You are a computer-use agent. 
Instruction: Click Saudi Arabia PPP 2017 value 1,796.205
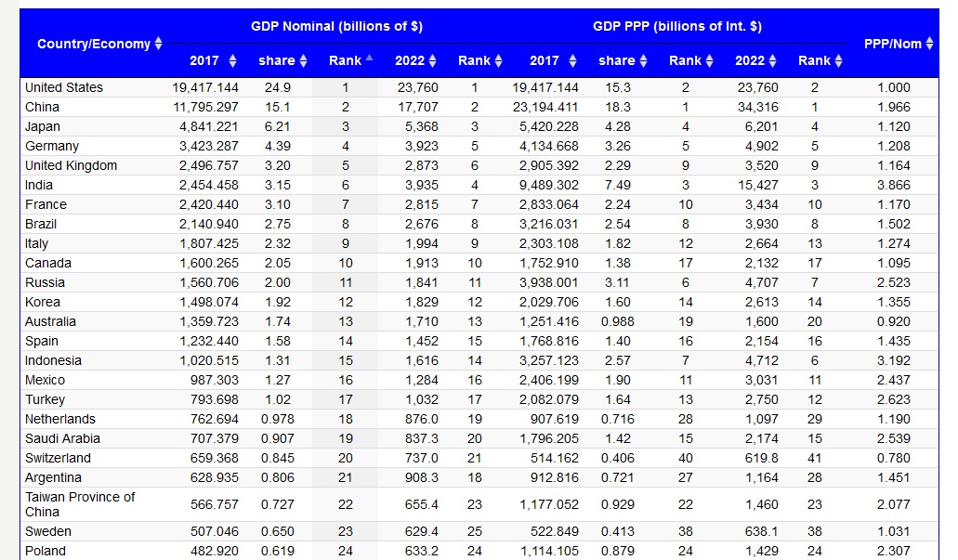point(548,439)
